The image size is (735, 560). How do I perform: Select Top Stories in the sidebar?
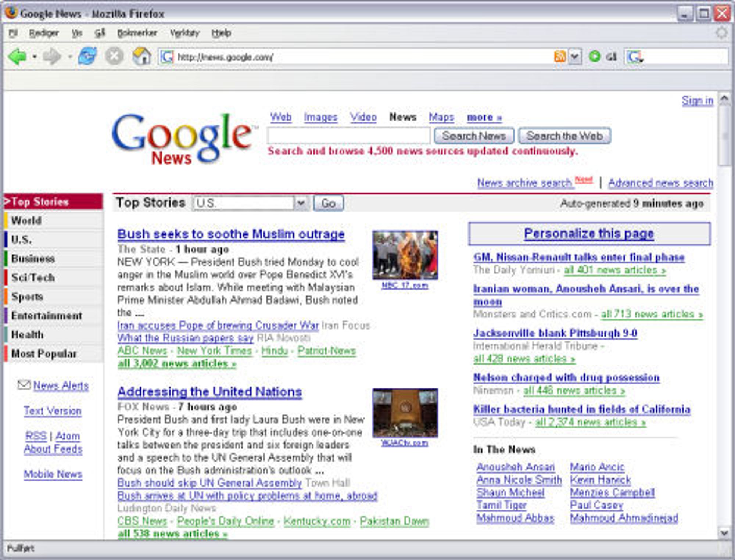[54, 201]
